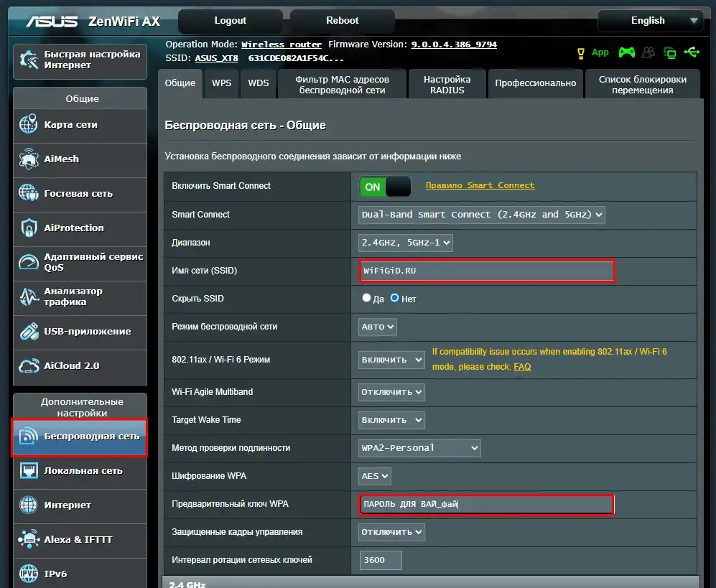Open the FAQ link

coord(522,367)
